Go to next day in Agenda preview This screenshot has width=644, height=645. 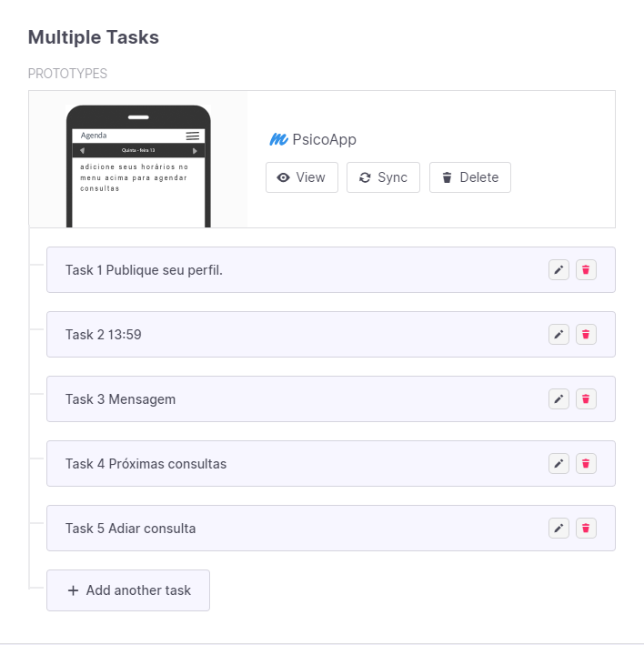(195, 150)
